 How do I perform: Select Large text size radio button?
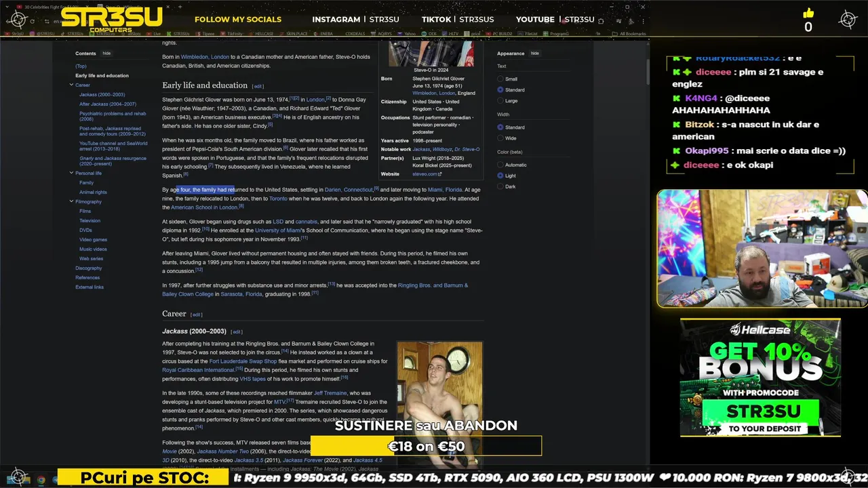[x=500, y=100]
